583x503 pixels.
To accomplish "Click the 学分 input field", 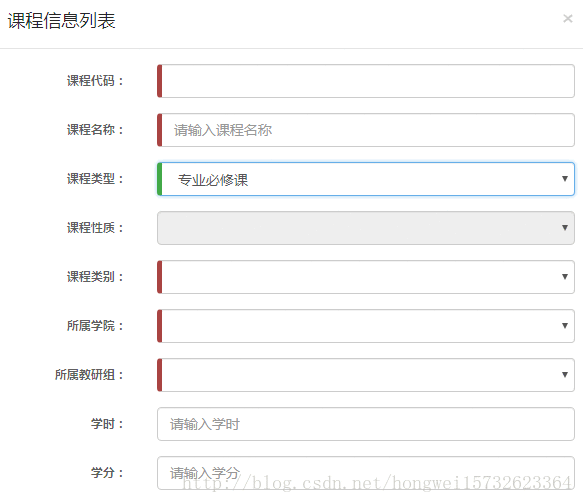I will click(366, 473).
